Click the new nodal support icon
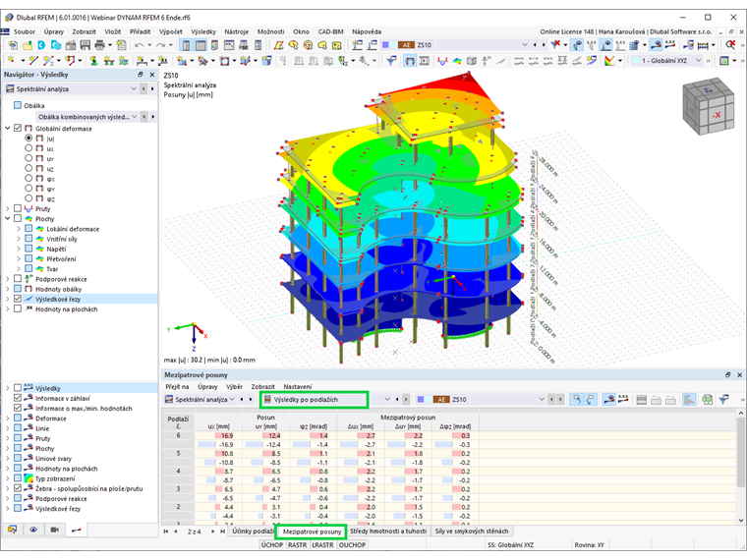747x560 pixels. (93, 61)
